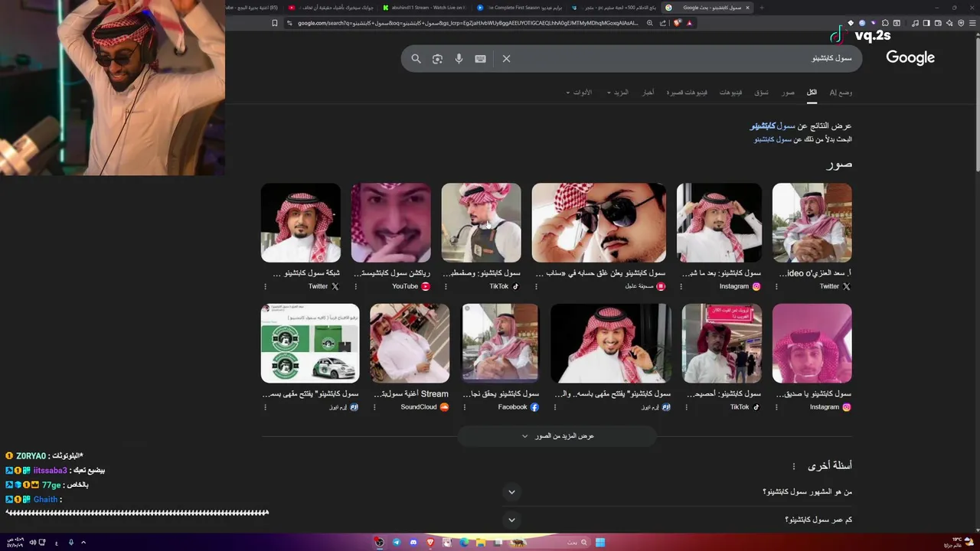Click the Google search text field
The width and height of the screenshot is (980, 551).
681,59
